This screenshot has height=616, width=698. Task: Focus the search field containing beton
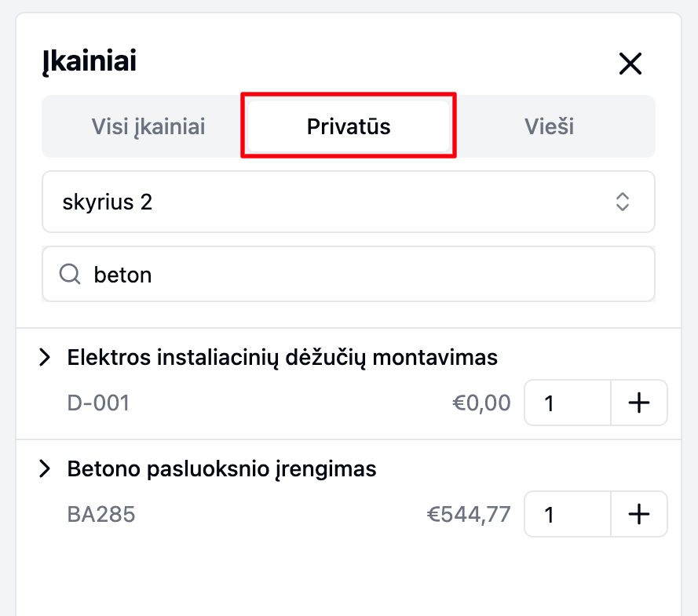(x=361, y=275)
